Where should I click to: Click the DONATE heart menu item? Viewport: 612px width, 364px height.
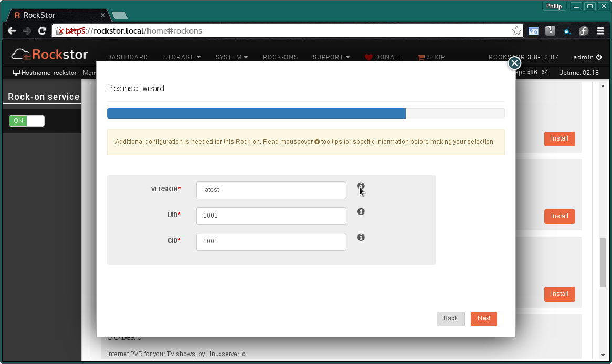383,57
